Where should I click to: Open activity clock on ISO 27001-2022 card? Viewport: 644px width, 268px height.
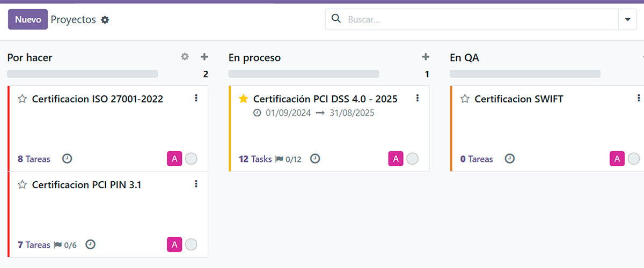(x=67, y=159)
